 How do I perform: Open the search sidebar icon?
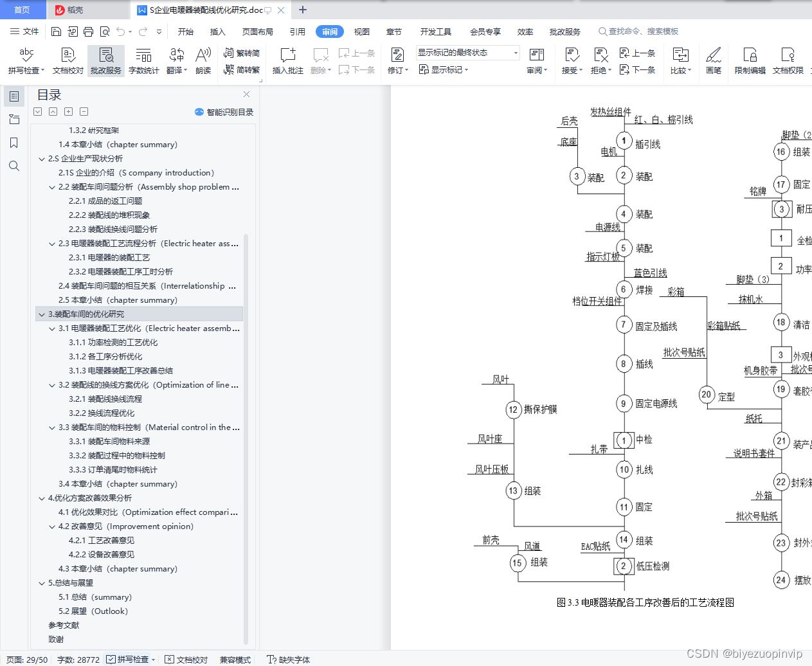14,166
